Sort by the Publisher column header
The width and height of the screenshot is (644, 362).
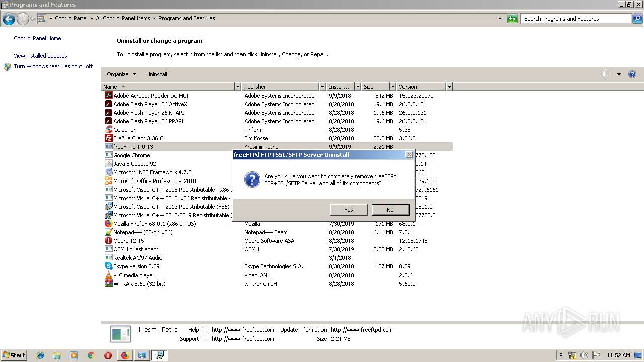[281, 87]
